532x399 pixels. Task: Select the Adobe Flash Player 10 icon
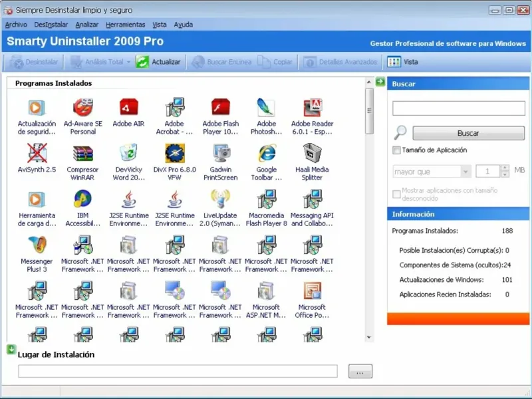[x=221, y=108]
